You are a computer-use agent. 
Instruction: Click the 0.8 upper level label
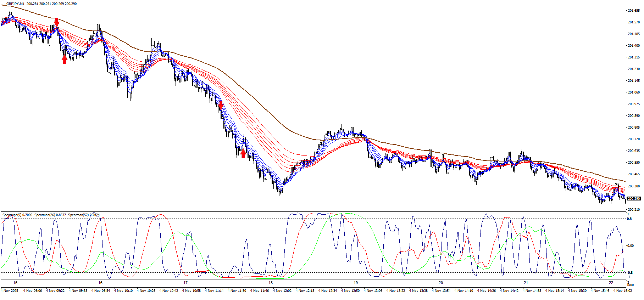[x=629, y=219]
